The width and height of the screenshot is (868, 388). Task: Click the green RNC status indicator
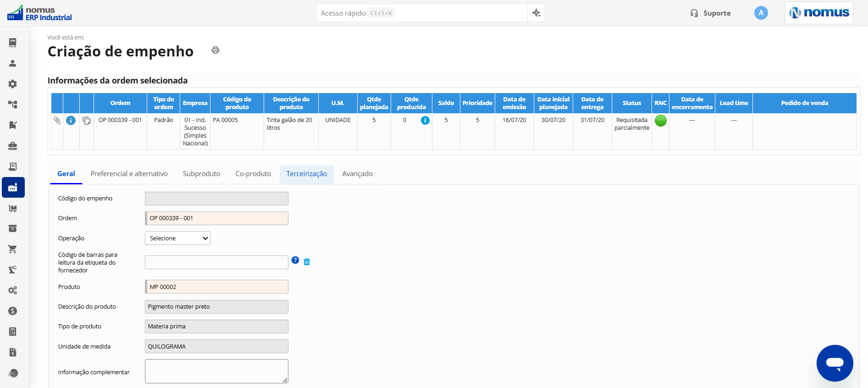660,121
